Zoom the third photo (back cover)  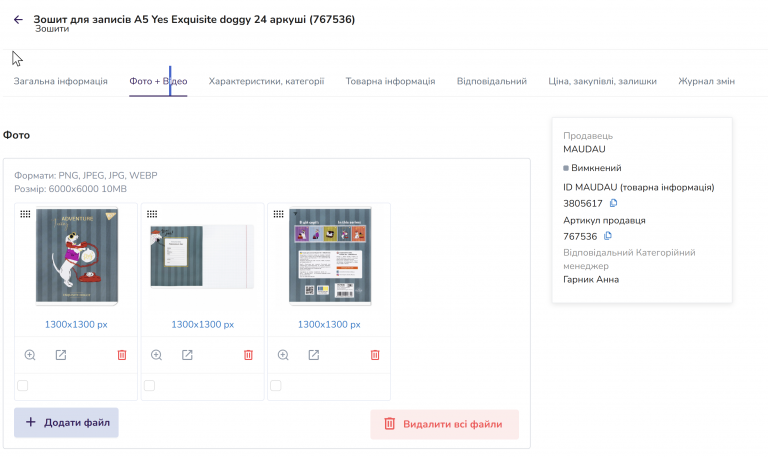283,355
